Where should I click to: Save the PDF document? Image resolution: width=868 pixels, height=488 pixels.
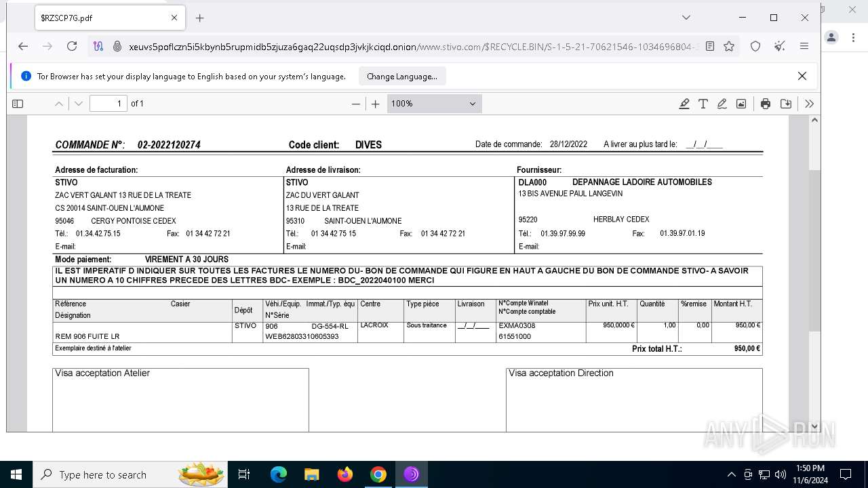[786, 104]
